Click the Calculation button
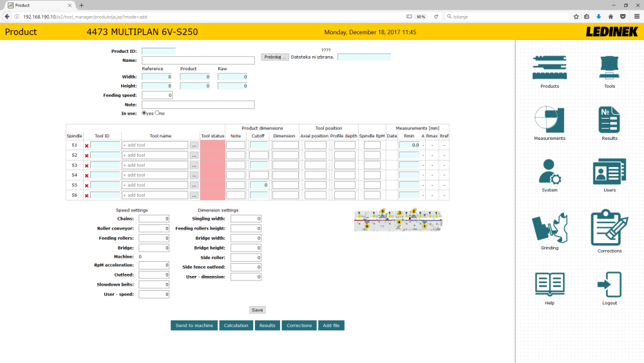The height and width of the screenshot is (363, 644). click(236, 326)
